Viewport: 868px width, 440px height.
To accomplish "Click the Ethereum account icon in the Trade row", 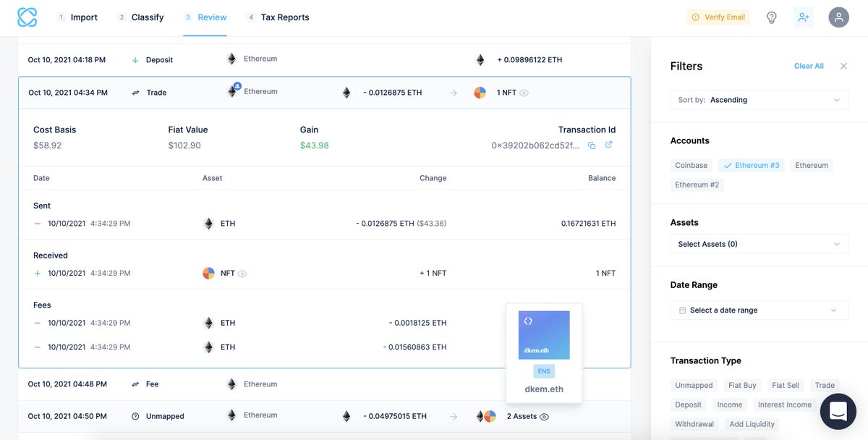I will tap(232, 91).
